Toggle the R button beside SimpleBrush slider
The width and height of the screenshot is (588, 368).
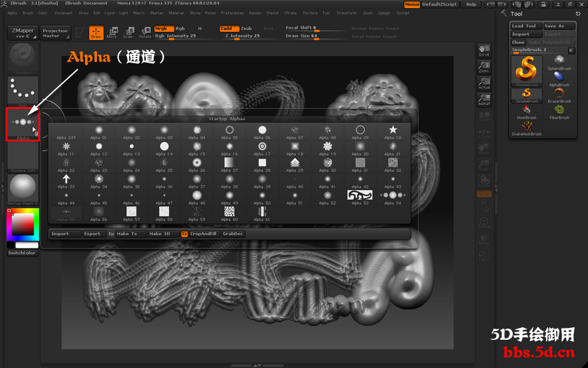(x=570, y=50)
